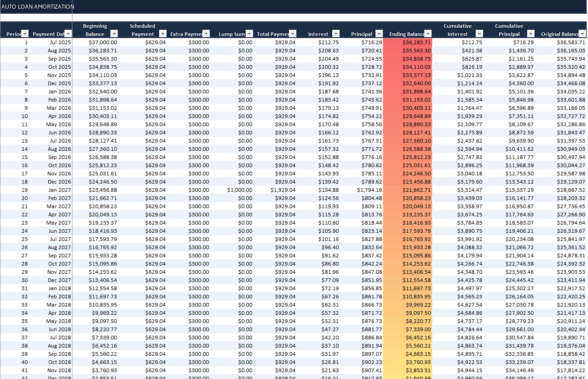Select the Oct 2028 payment date cell
Image resolution: width=588 pixels, height=379 pixels.
(51, 362)
